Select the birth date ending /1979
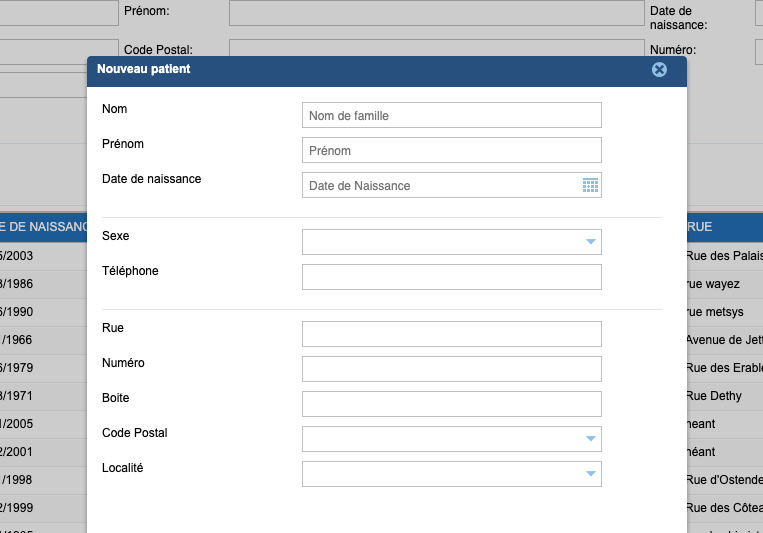Screen dimensions: 763x533 [17, 368]
